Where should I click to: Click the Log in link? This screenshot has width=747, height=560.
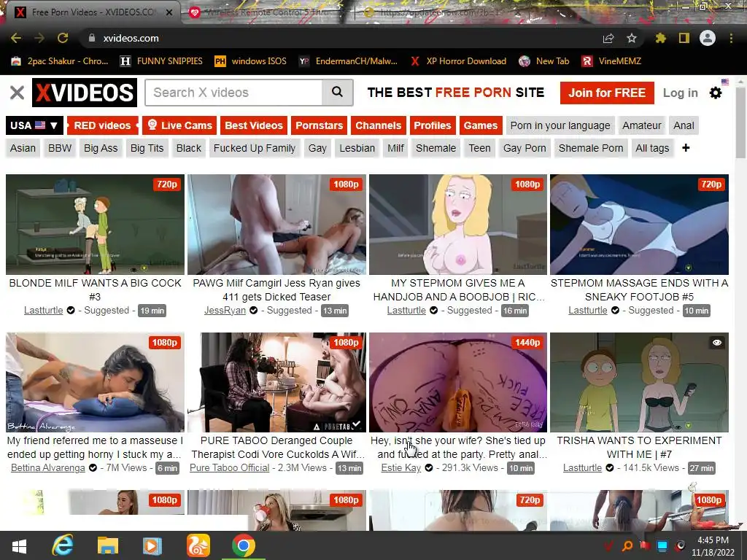tap(681, 93)
